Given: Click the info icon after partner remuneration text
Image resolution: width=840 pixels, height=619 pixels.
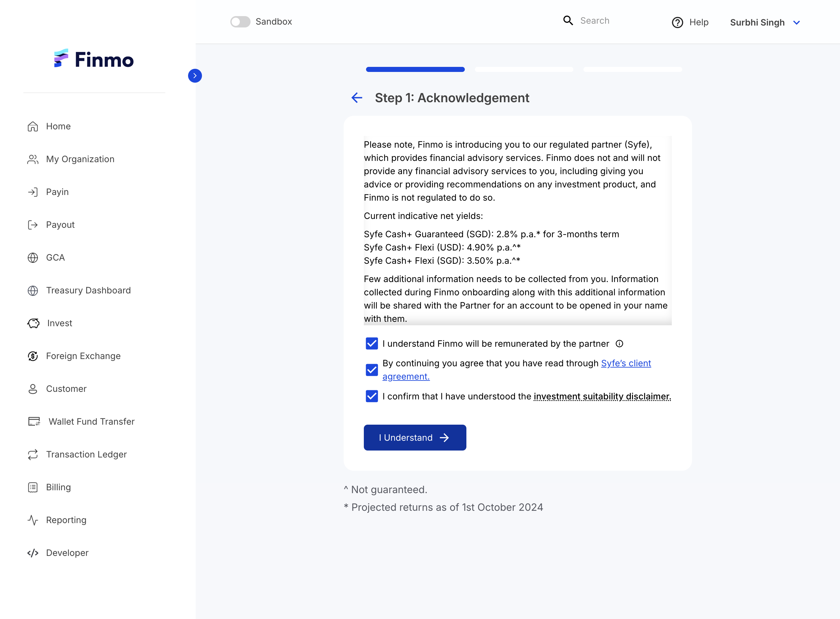Looking at the screenshot, I should (x=619, y=344).
